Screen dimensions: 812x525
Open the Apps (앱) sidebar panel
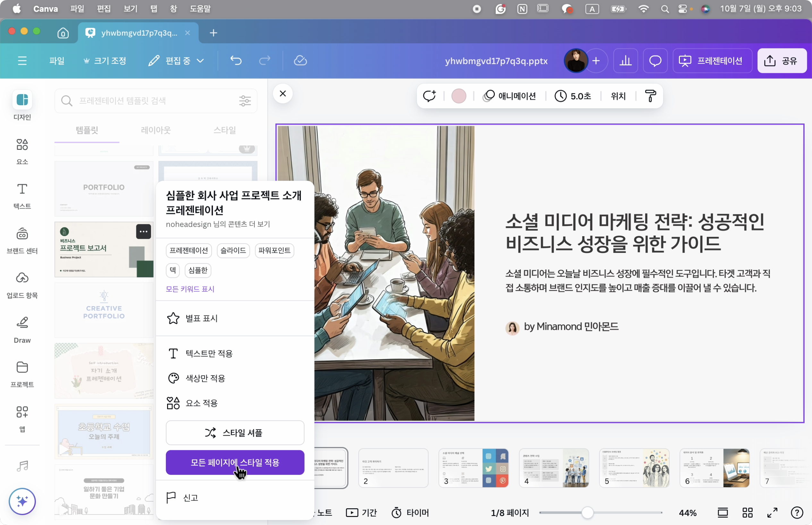click(22, 419)
